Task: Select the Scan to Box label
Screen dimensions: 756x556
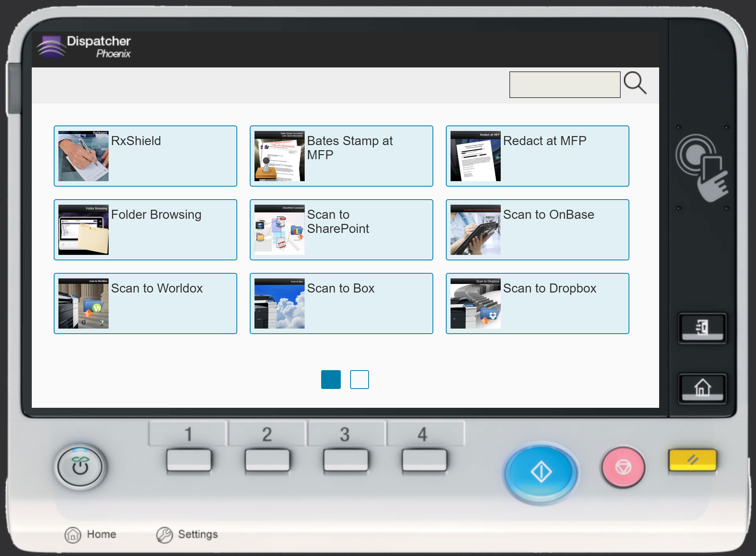Action: [341, 288]
